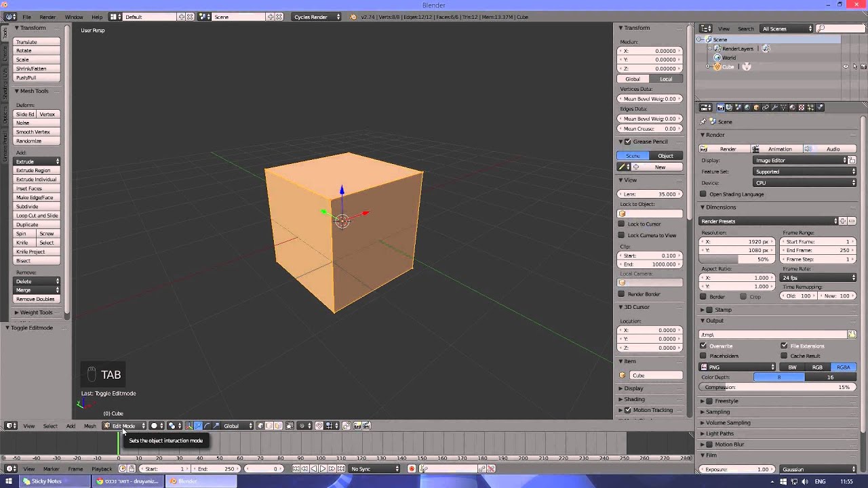This screenshot has width=868, height=488.
Task: Select the translate manipulator arrow icon
Action: [198, 426]
